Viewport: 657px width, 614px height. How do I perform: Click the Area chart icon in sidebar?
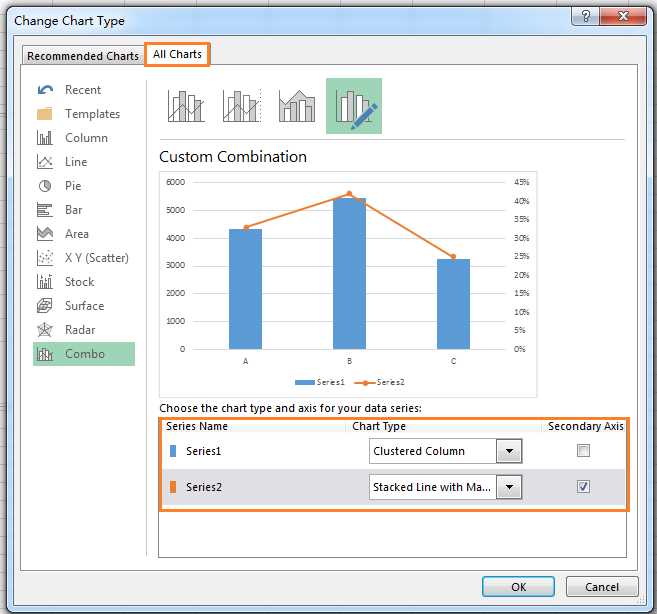click(x=45, y=234)
